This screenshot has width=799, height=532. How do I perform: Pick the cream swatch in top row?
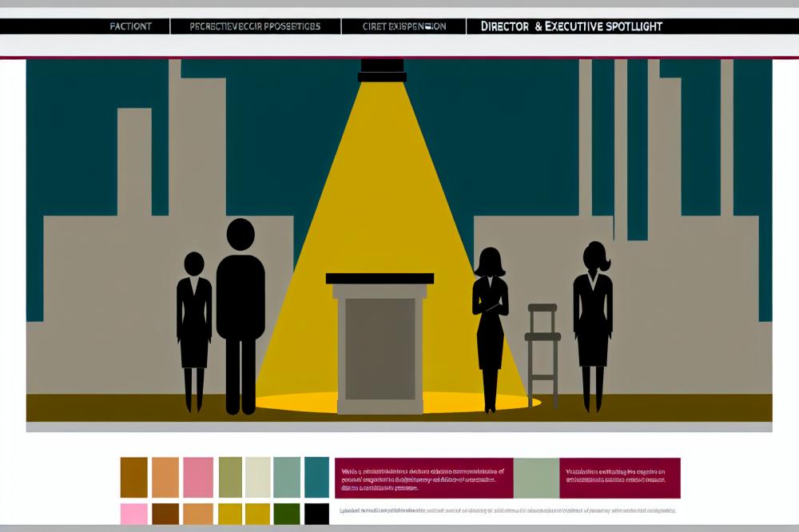[x=257, y=477]
